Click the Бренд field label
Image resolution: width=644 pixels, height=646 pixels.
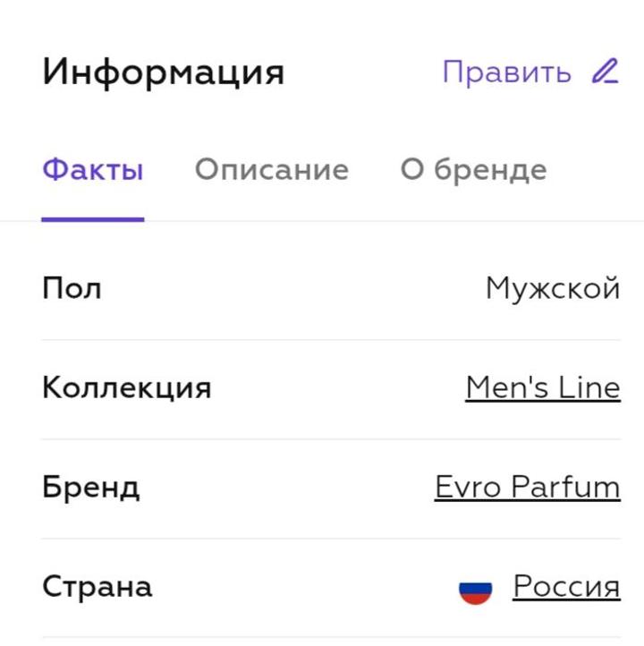pyautogui.click(x=90, y=488)
